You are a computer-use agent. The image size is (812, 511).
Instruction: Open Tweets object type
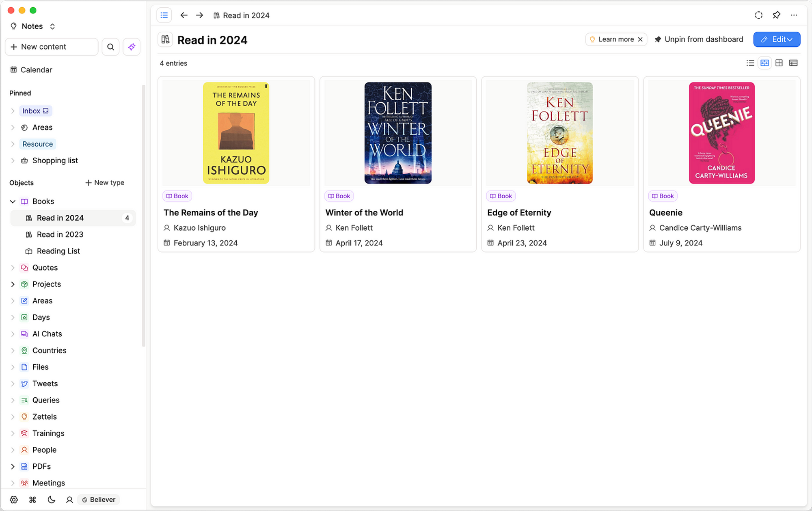[45, 384]
